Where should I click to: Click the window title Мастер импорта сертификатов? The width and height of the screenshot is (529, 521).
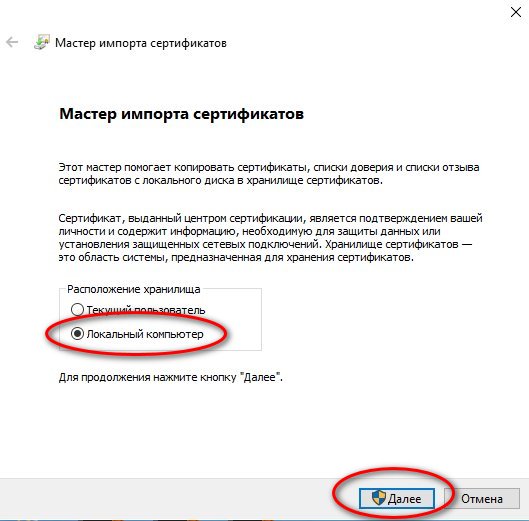click(141, 43)
